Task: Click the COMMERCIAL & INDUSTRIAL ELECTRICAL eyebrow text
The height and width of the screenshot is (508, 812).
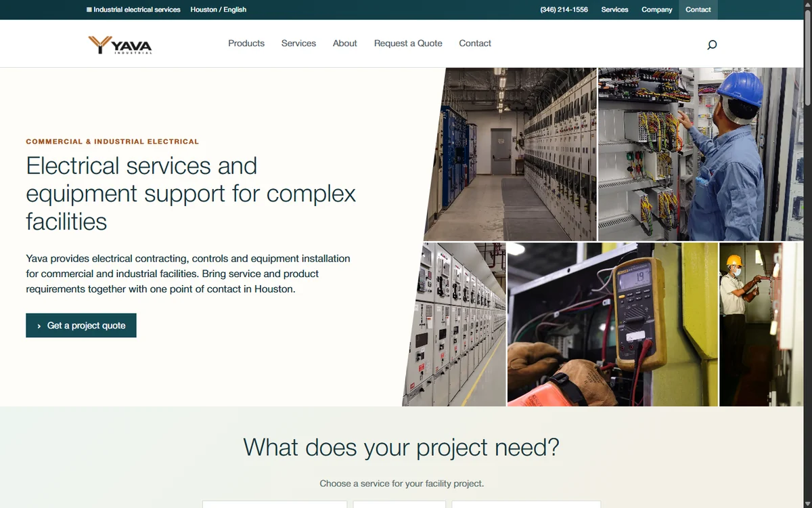Action: tap(112, 142)
